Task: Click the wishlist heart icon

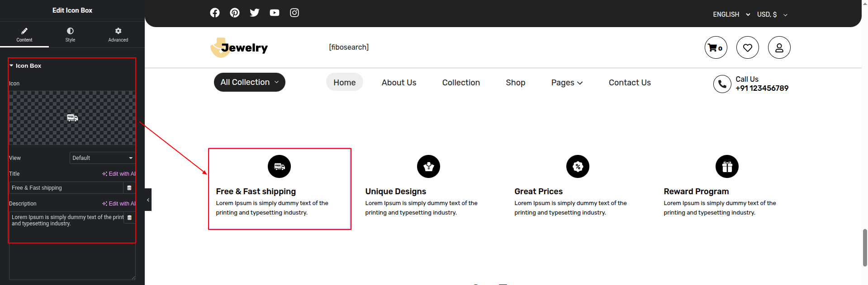Action: (x=747, y=47)
